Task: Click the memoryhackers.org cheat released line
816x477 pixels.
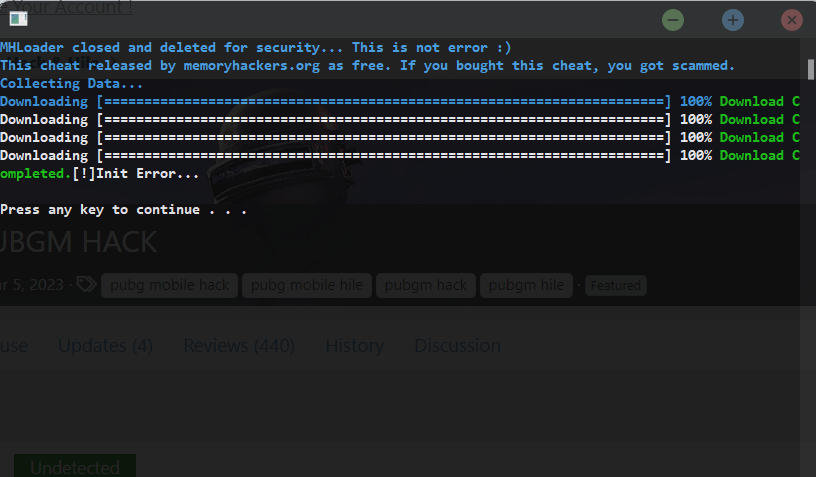Action: pos(367,66)
